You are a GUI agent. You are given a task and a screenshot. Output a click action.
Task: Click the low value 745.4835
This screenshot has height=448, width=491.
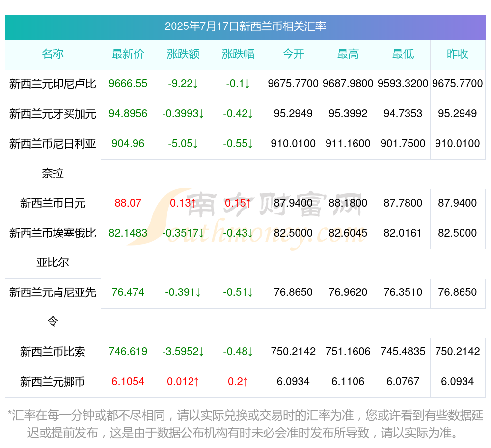click(403, 352)
